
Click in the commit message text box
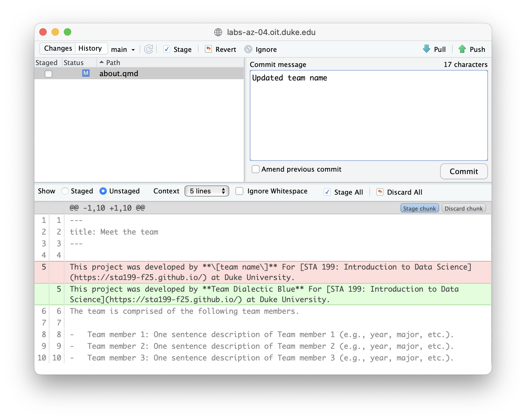point(369,117)
